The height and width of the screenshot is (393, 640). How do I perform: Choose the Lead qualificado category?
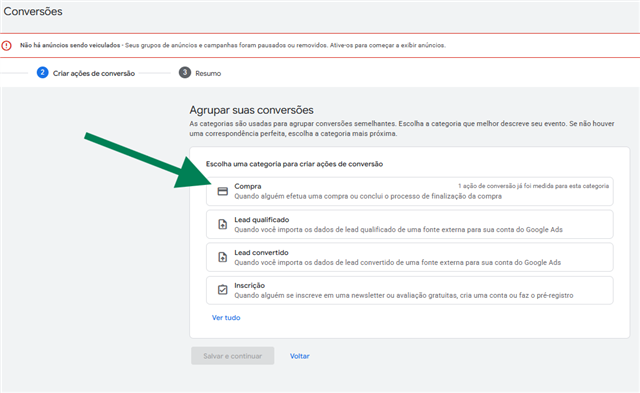[409, 224]
